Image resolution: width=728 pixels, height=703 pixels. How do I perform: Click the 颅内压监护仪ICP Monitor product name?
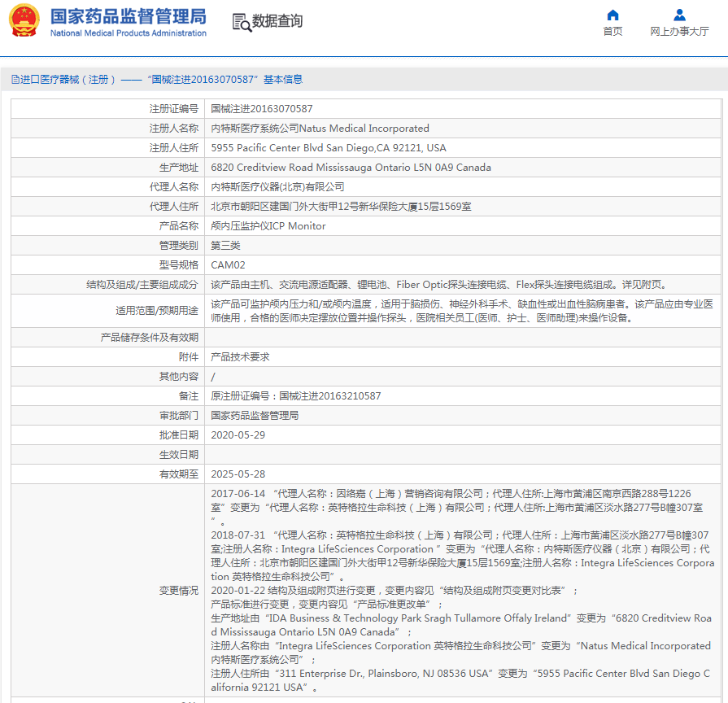268,225
